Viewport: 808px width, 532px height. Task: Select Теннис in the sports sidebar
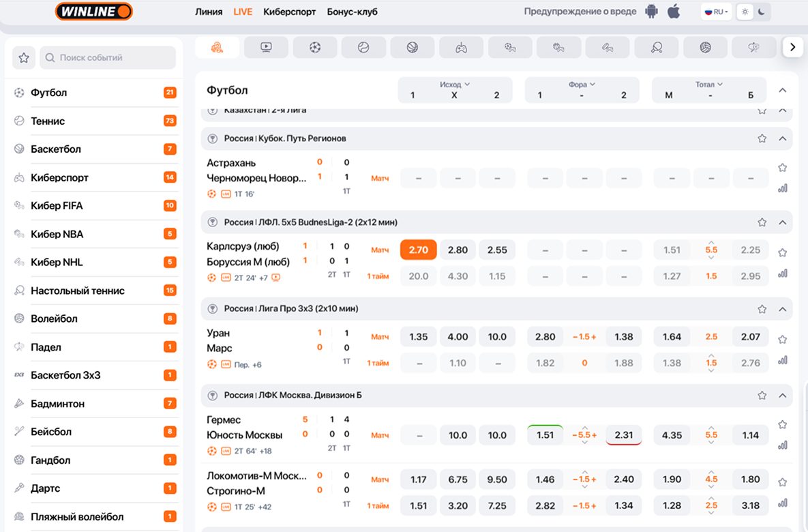pos(48,121)
